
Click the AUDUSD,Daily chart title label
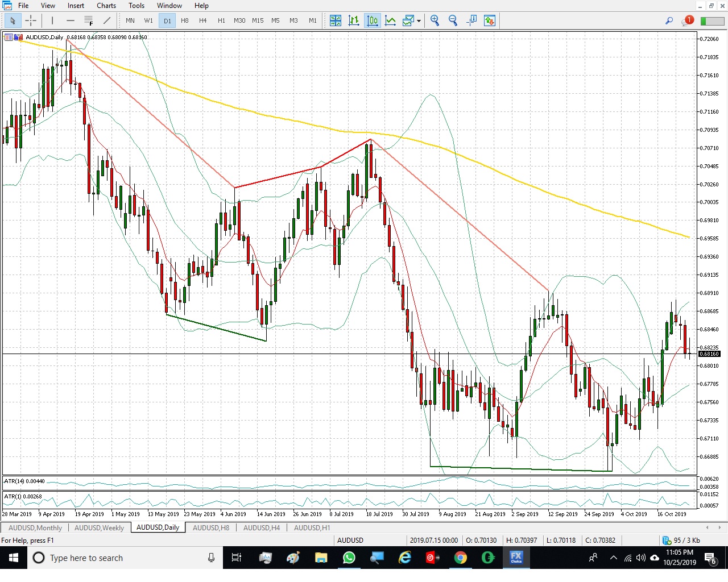point(44,38)
